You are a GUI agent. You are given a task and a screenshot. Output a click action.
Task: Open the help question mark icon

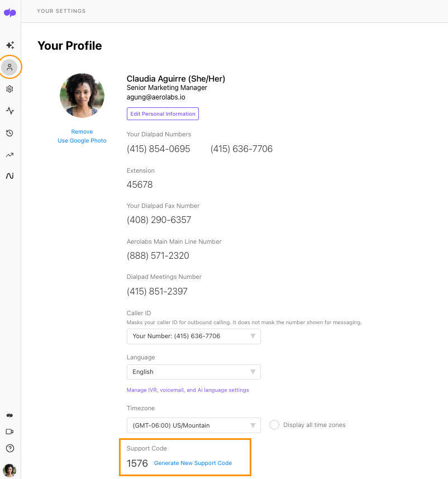point(9,448)
